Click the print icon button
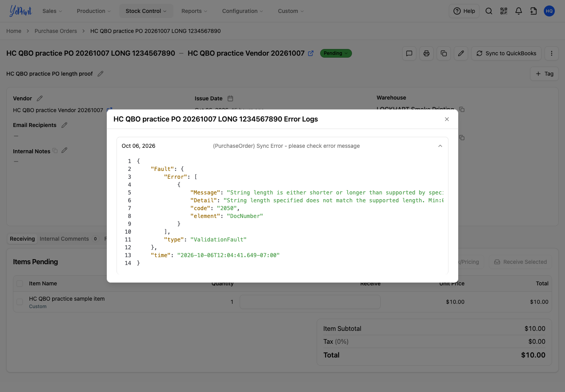The width and height of the screenshot is (565, 392). click(426, 53)
